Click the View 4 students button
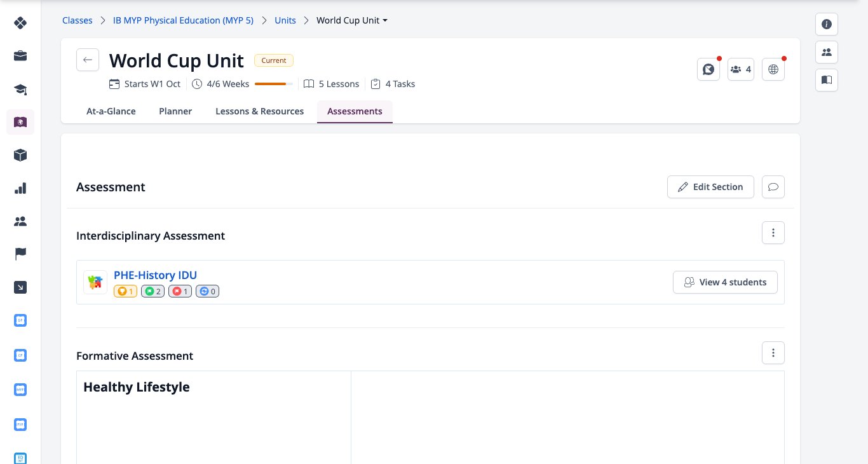868x464 pixels. (x=725, y=282)
